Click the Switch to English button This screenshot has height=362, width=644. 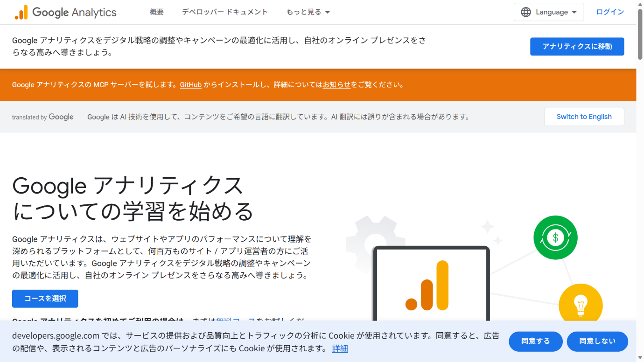(x=584, y=117)
